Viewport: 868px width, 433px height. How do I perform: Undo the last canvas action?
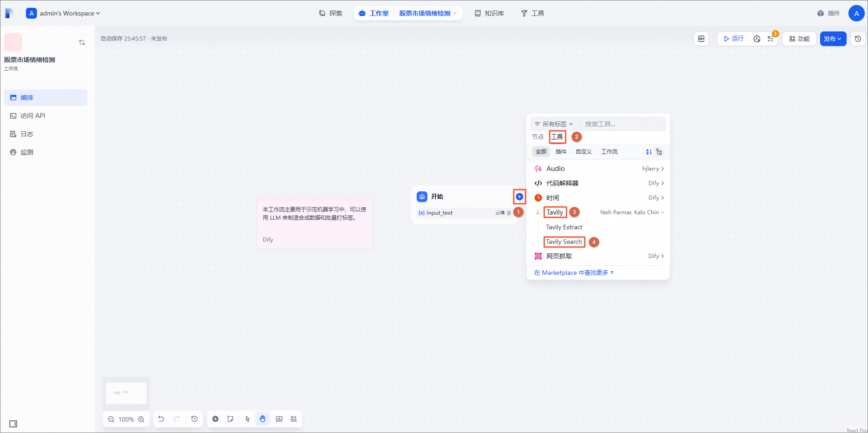click(x=161, y=419)
